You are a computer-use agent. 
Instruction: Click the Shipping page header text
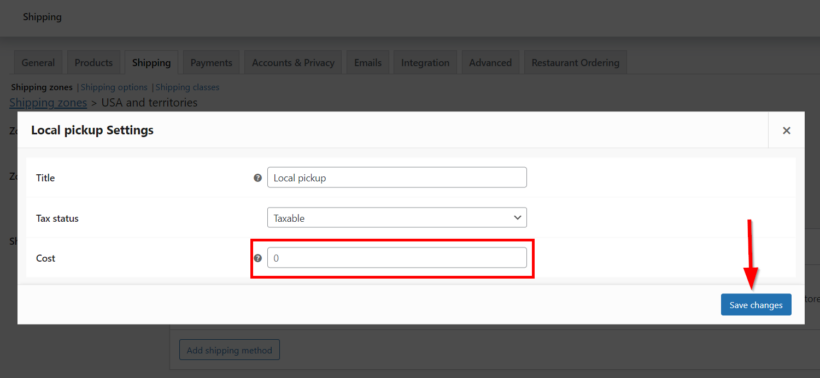tap(42, 17)
